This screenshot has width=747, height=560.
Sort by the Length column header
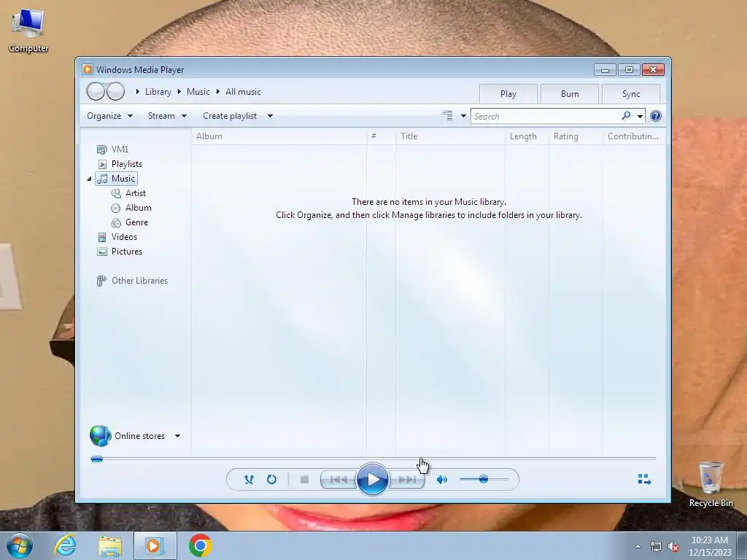(527, 136)
